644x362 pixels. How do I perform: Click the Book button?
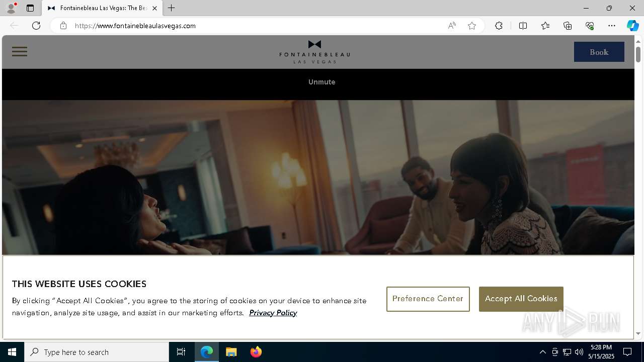pos(599,52)
